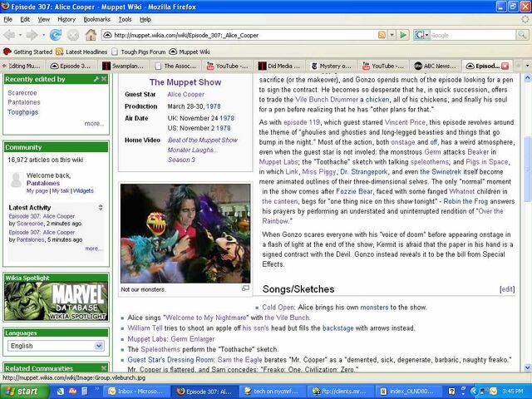Go back with the Back arrow button
The width and height of the screenshot is (532, 399).
pos(9,35)
